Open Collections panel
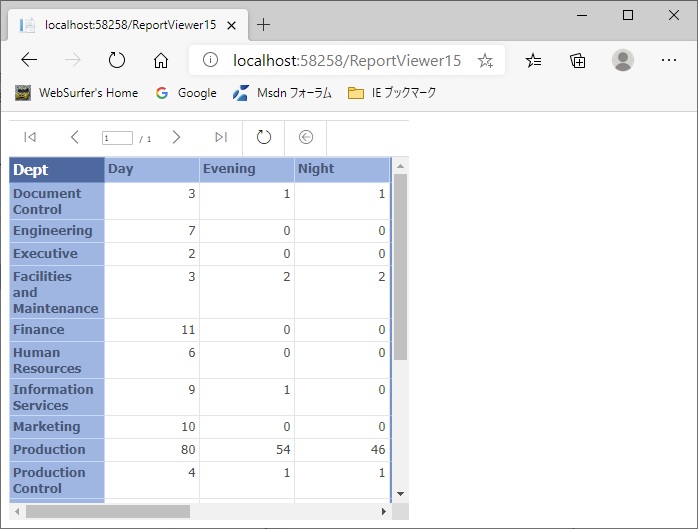 tap(577, 60)
